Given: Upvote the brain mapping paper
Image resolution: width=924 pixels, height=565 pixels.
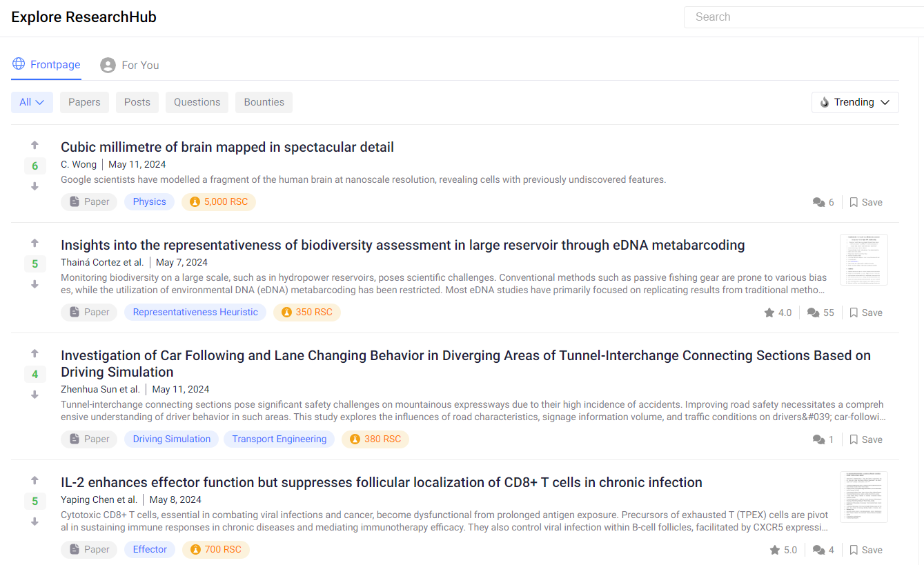Looking at the screenshot, I should pyautogui.click(x=35, y=146).
